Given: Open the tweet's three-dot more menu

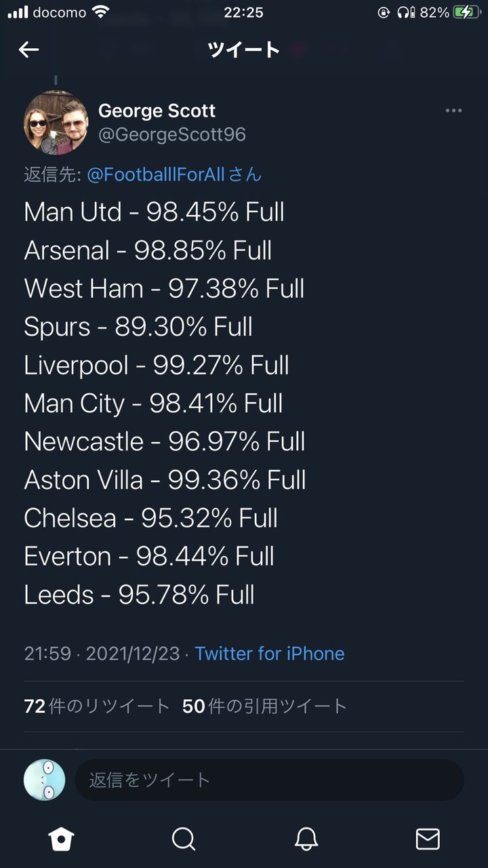Looking at the screenshot, I should [453, 111].
